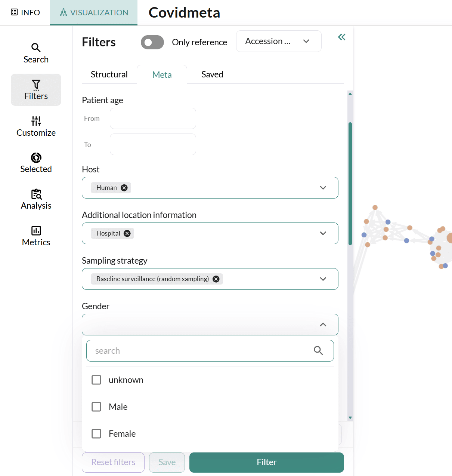This screenshot has width=452, height=476.
Task: Remove the Human chip from Host
Action: point(124,188)
